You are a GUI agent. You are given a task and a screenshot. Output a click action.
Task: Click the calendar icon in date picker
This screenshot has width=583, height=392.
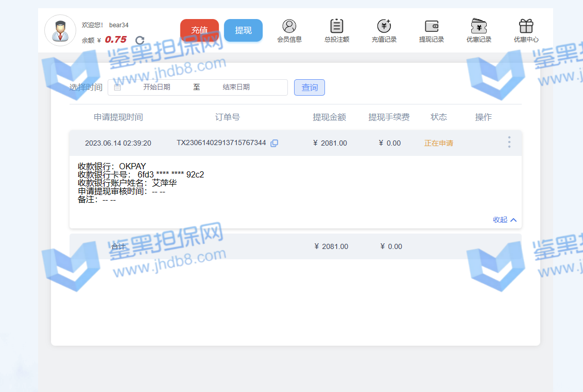(x=117, y=87)
